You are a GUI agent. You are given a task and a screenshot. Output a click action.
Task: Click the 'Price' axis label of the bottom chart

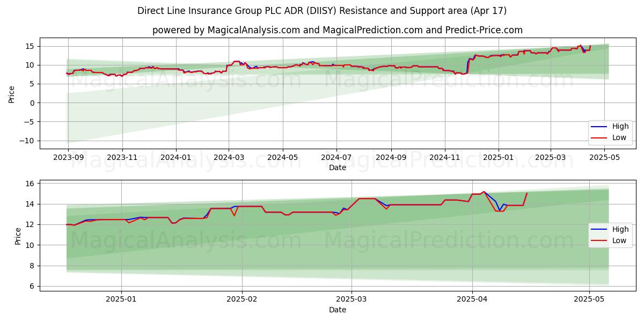point(18,236)
